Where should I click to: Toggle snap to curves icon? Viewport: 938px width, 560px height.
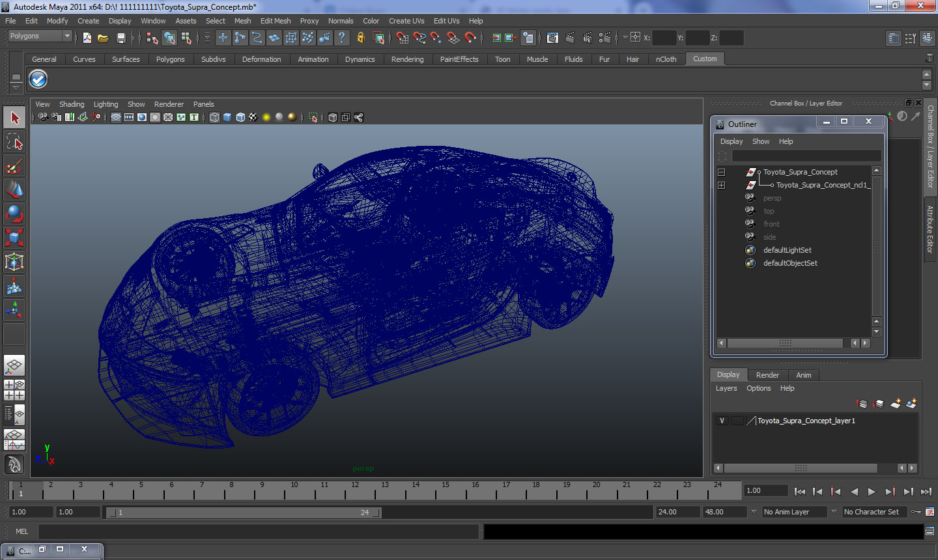(x=419, y=38)
